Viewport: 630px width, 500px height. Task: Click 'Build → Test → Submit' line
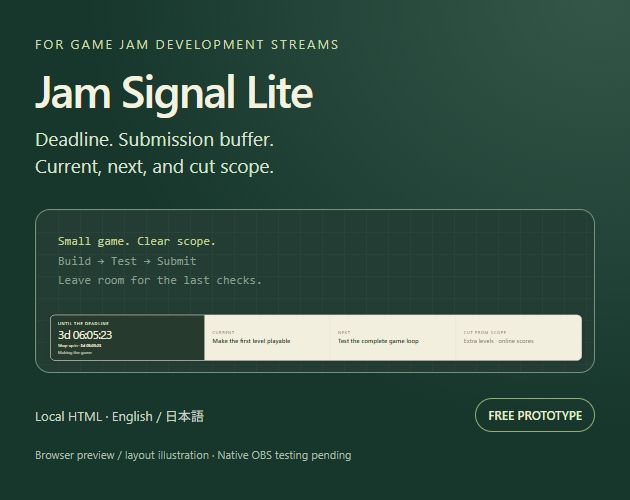tap(127, 261)
